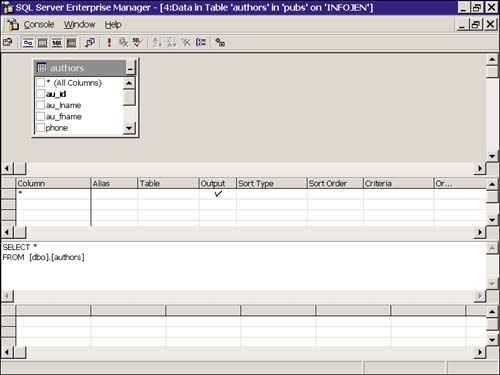This screenshot has width=500, height=375.
Task: Toggle the Show Diagram Pane icon
Action: click(x=28, y=43)
